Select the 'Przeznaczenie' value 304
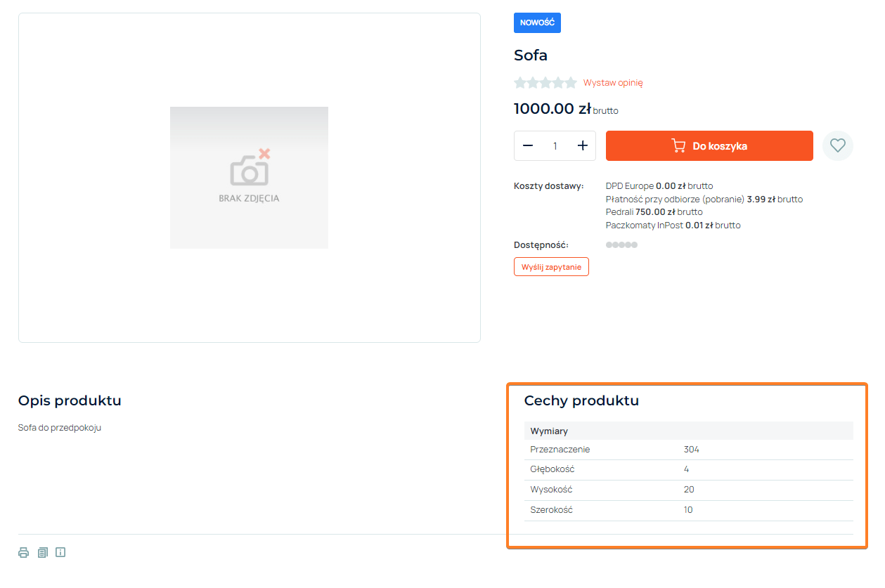Viewport: 885px width, 588px height. pyautogui.click(x=691, y=450)
